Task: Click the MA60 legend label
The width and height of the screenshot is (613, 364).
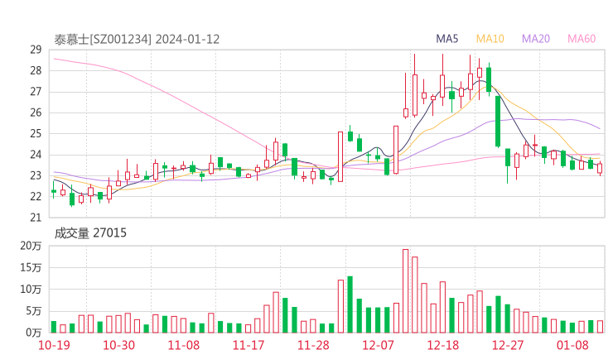Action: pos(582,39)
